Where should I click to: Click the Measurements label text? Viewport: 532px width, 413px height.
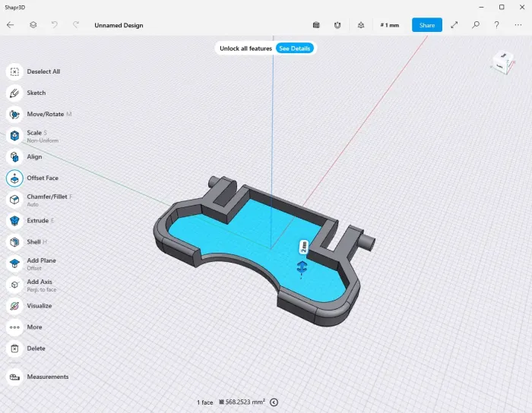(48, 377)
